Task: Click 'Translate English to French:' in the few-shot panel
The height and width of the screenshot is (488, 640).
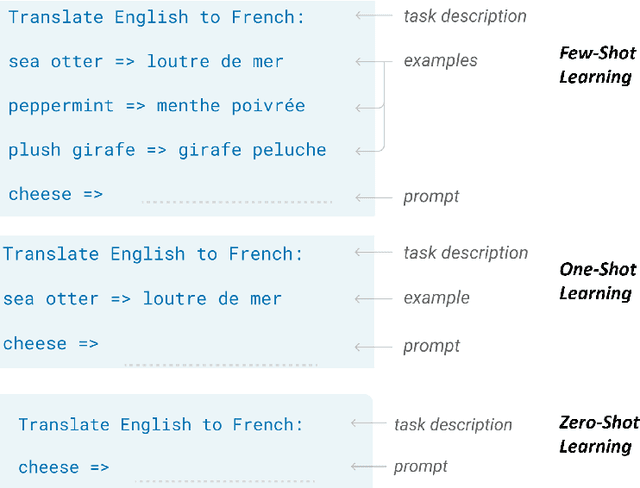Action: [155, 17]
